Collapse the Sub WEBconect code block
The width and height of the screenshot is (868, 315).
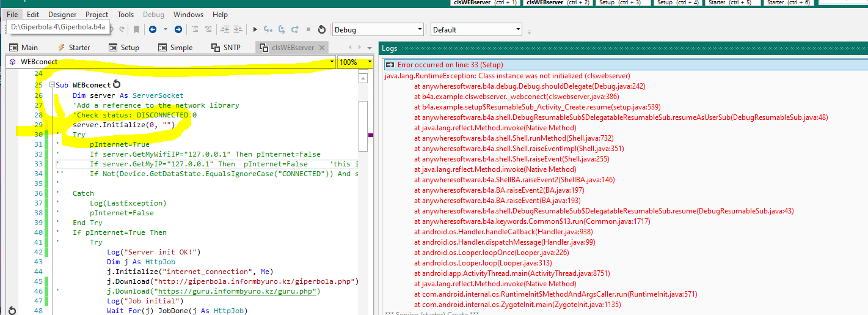click(x=51, y=86)
